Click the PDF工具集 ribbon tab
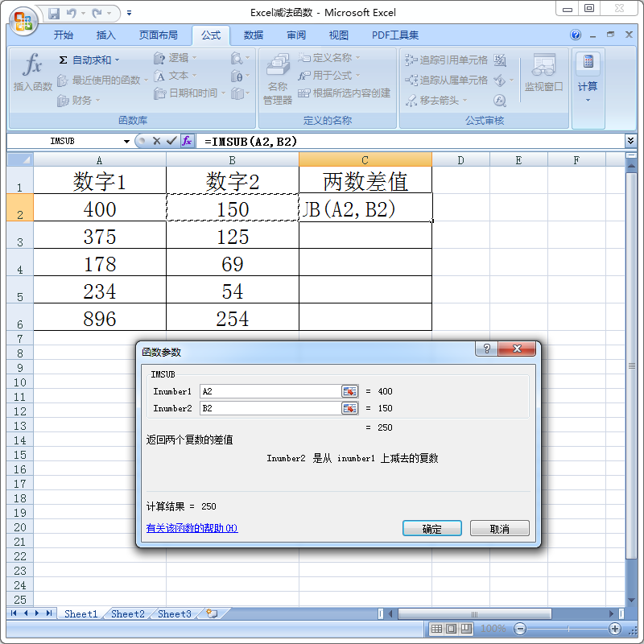 click(x=395, y=35)
